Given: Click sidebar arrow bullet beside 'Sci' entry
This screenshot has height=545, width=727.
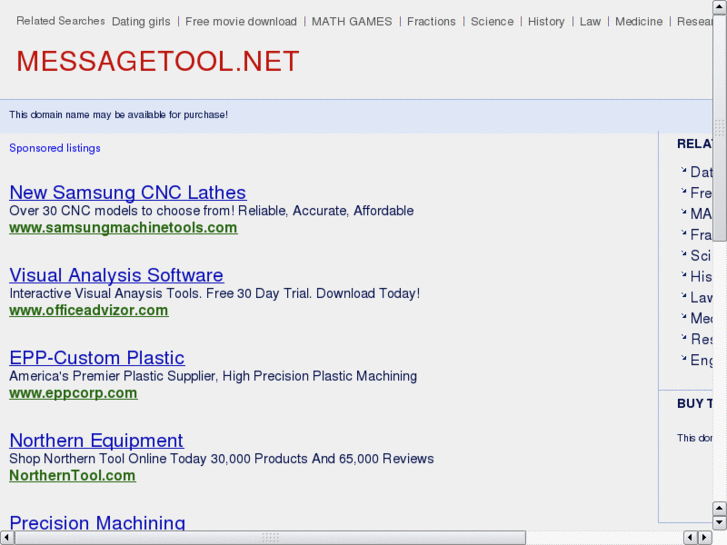Looking at the screenshot, I should (x=683, y=254).
